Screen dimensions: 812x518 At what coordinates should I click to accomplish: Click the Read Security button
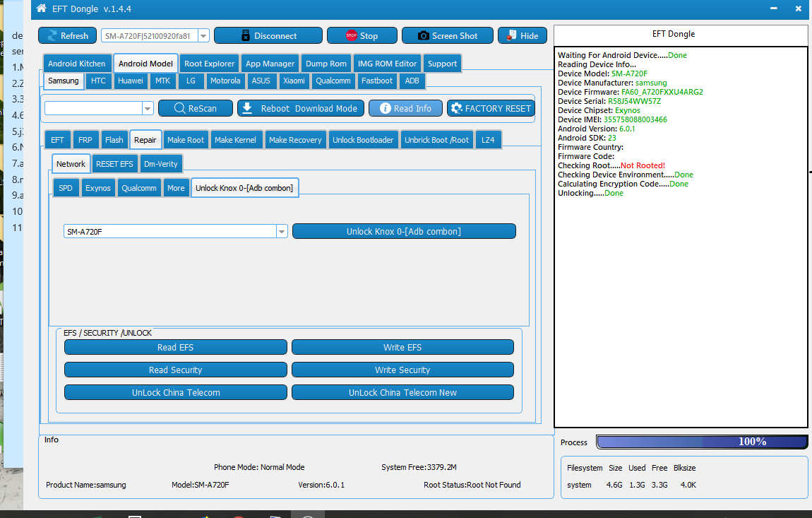click(x=176, y=370)
